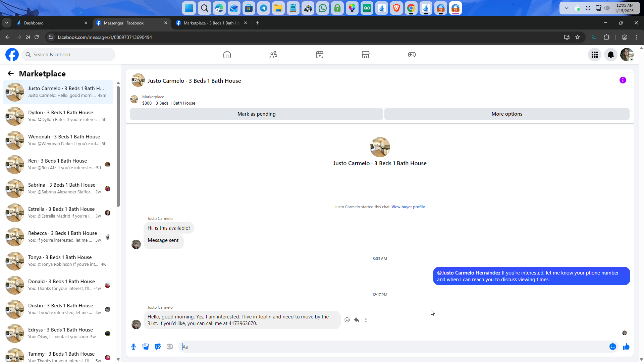Click Mark as pending button
Screen dimensions: 644x362
pyautogui.click(x=256, y=114)
